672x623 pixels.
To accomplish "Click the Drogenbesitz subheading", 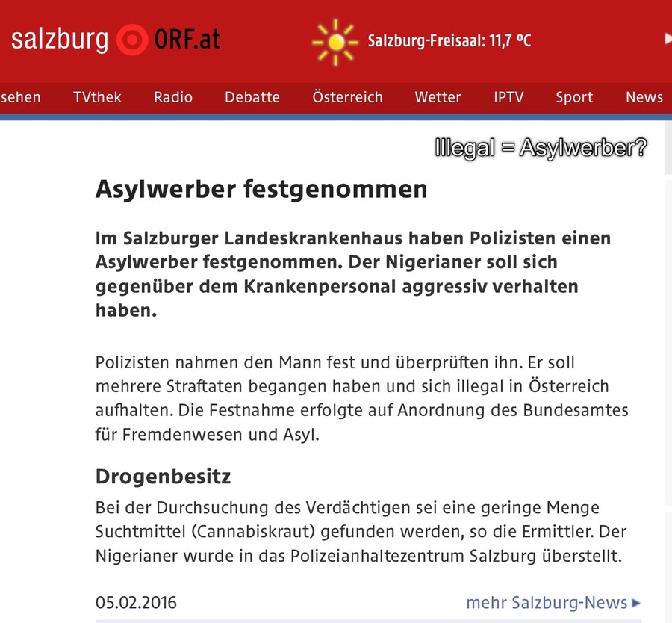I will point(164,477).
